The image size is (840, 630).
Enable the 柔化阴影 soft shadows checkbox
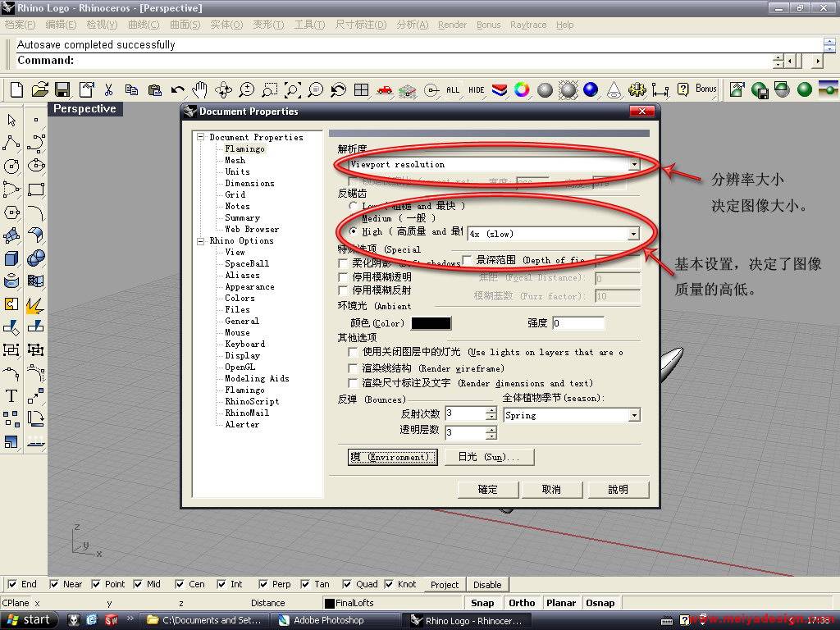pyautogui.click(x=343, y=263)
